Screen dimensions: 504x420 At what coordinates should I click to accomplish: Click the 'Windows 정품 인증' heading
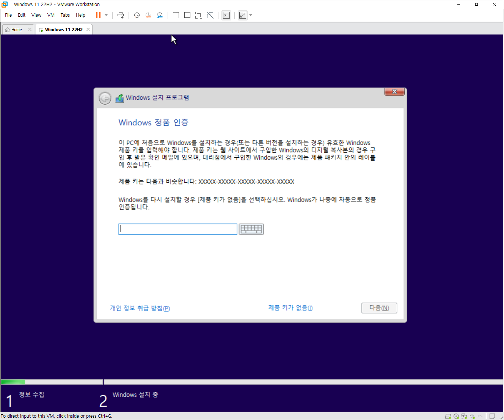154,122
